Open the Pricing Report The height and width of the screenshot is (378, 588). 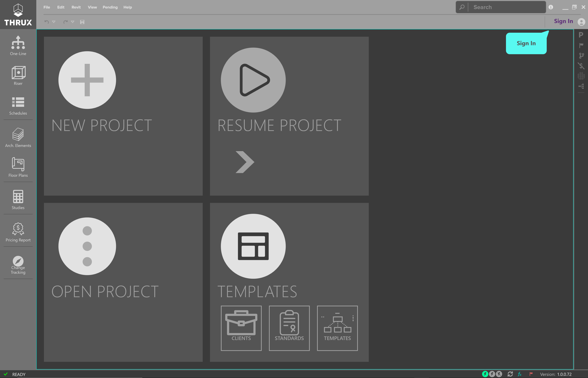18,232
